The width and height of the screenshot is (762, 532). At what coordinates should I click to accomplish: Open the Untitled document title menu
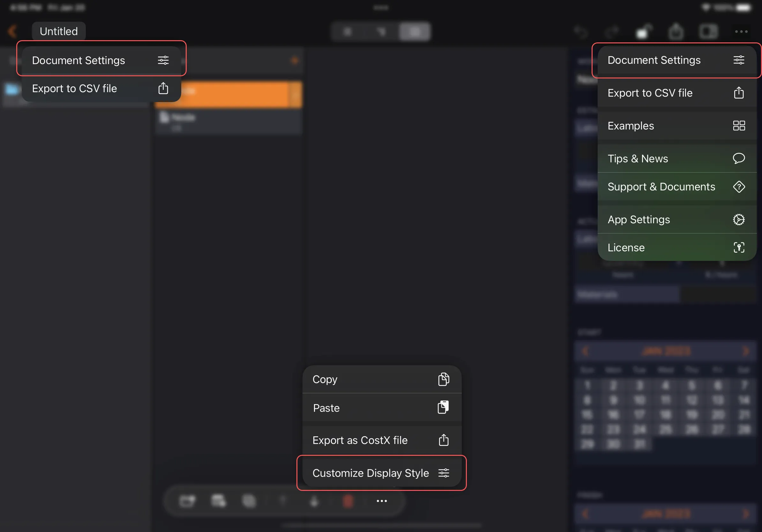pos(59,31)
